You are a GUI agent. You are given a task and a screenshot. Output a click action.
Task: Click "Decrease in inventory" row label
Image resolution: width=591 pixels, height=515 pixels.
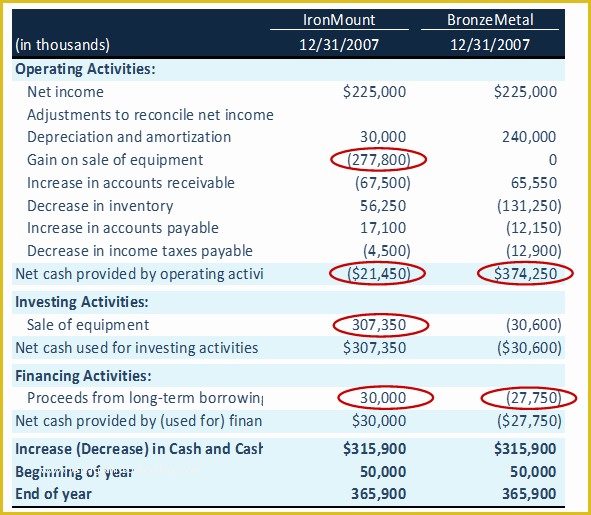coord(100,206)
